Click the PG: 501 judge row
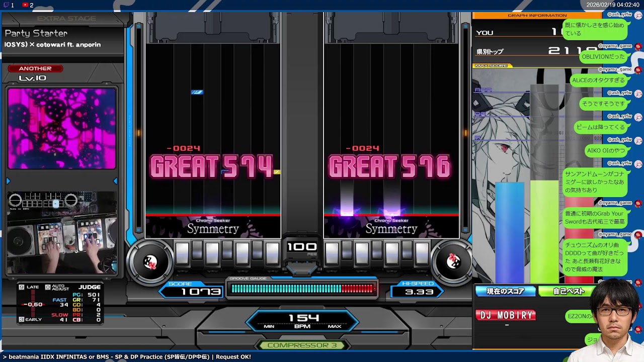 point(86,295)
